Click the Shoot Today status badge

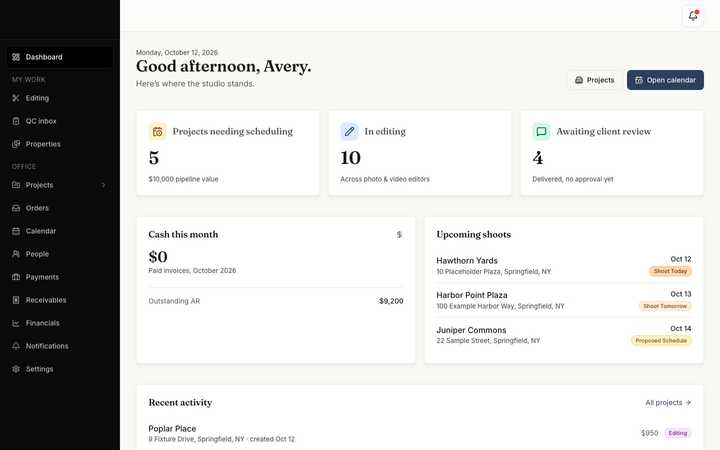click(x=670, y=271)
